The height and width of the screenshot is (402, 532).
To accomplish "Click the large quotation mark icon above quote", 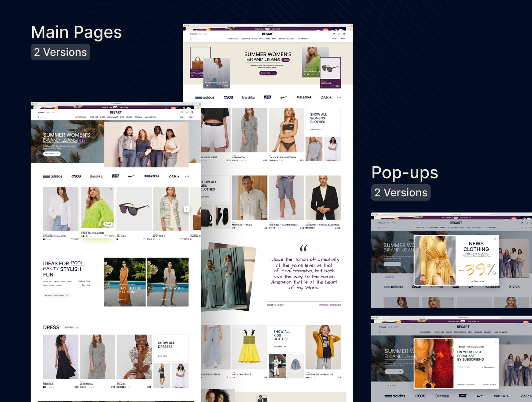I will click(x=303, y=248).
